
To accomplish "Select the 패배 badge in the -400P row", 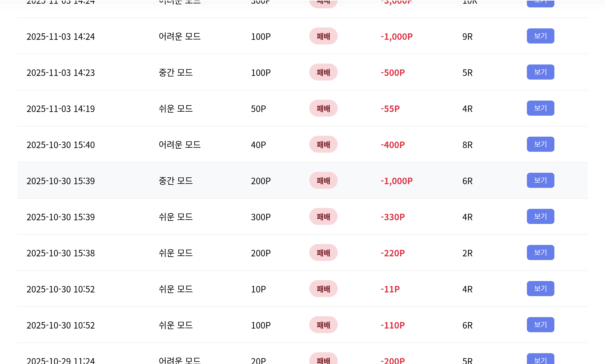I will (x=323, y=144).
